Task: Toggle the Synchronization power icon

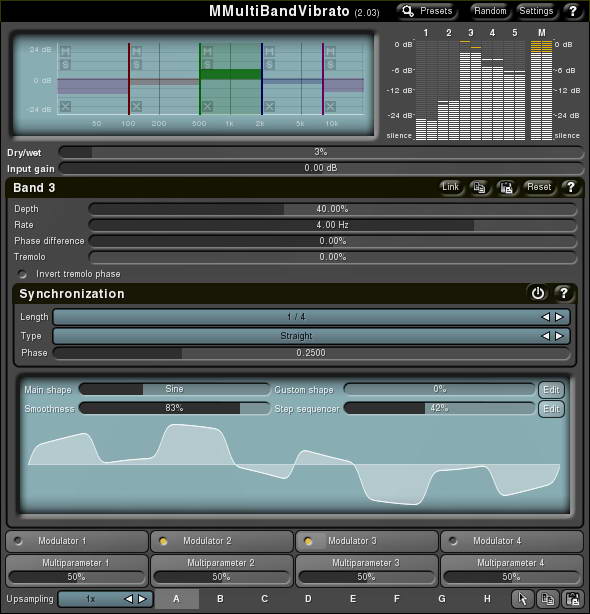Action: (538, 293)
